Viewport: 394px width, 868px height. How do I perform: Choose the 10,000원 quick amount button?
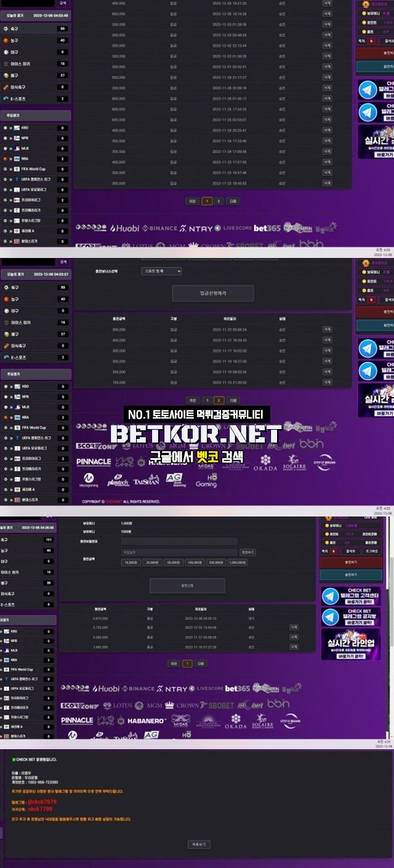(x=131, y=562)
